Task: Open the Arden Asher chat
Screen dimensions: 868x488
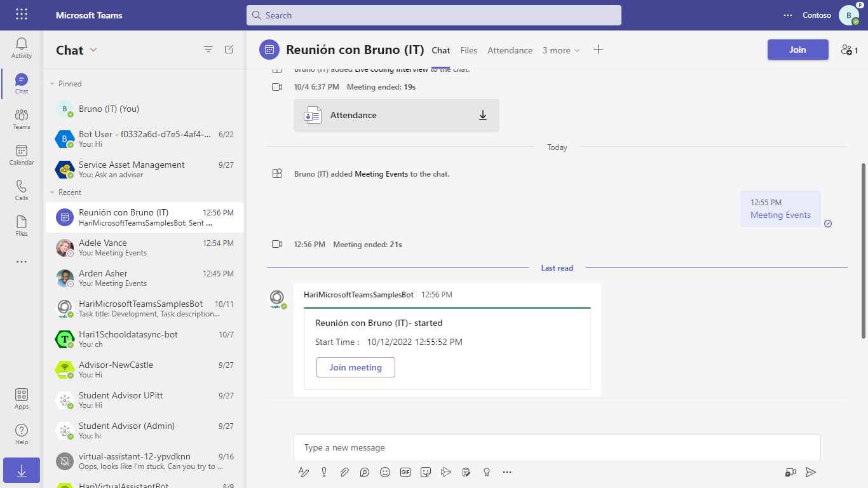Action: pyautogui.click(x=145, y=278)
